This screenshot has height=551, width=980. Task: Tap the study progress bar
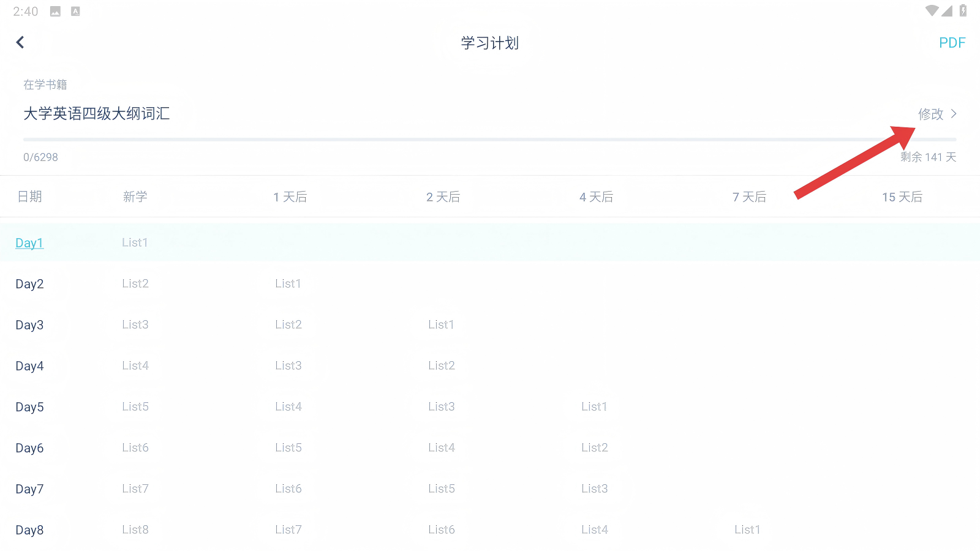pyautogui.click(x=489, y=140)
